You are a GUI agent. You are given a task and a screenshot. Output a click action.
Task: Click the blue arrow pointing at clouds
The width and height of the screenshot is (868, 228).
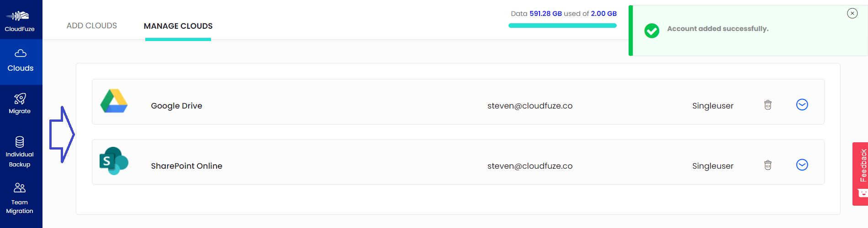click(62, 135)
